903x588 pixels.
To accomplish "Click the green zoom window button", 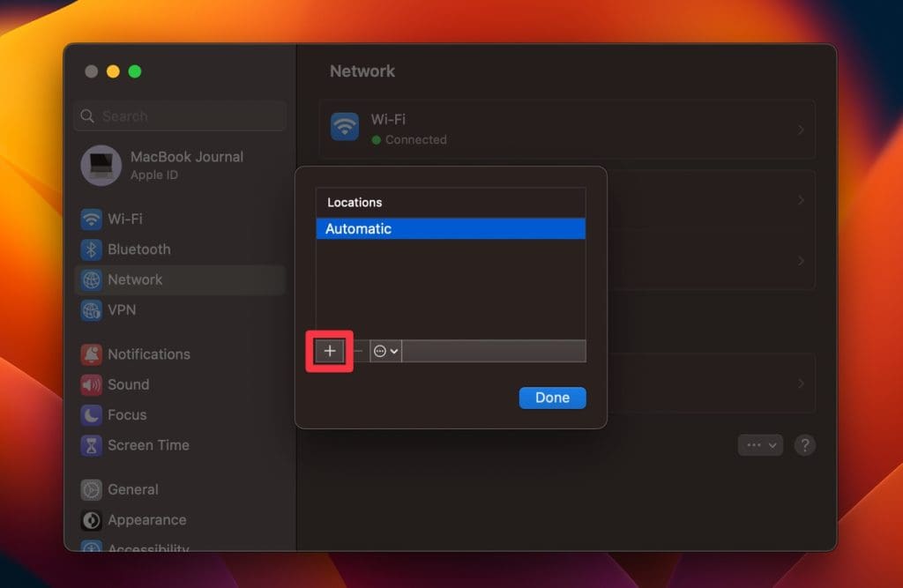I will [135, 71].
